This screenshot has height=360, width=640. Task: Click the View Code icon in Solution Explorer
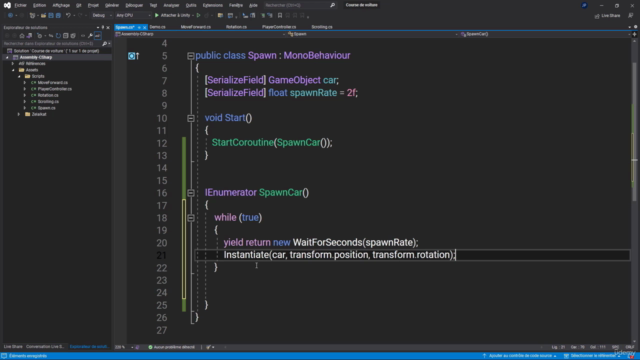(x=83, y=36)
